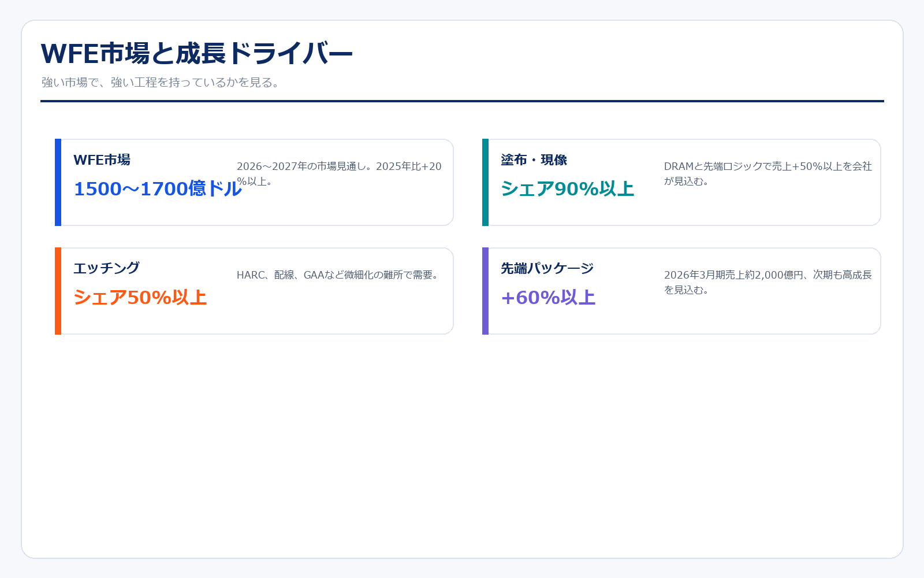This screenshot has width=924, height=578.
Task: Click the description starting 2026年3月期売上約2,000億円
Action: 768,282
